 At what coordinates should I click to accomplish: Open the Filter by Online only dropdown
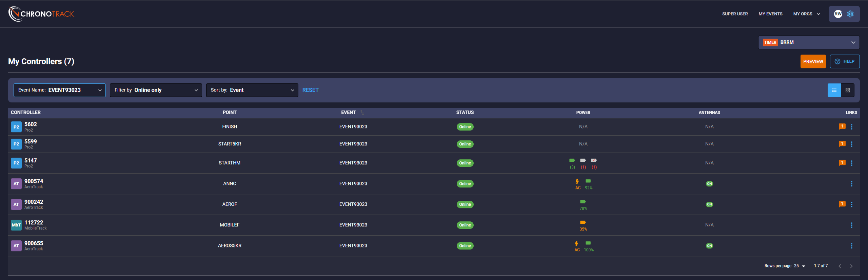click(x=156, y=90)
